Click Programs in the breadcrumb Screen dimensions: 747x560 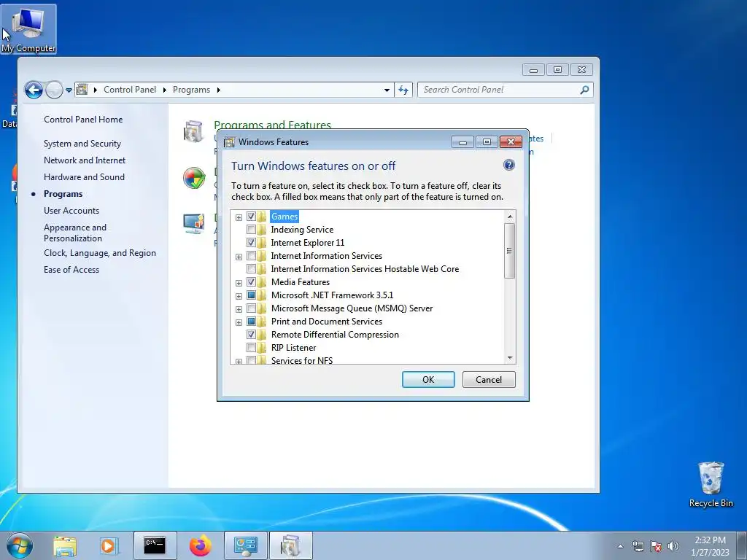(x=192, y=90)
